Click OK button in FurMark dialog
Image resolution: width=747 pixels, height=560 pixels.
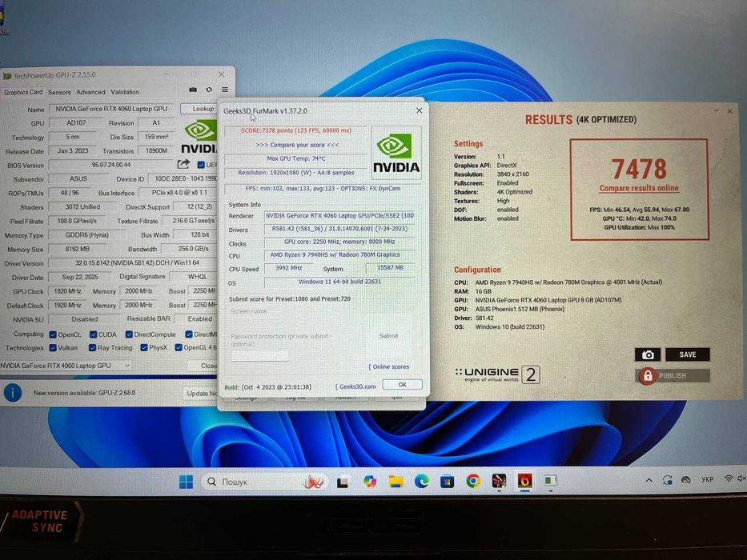click(403, 384)
